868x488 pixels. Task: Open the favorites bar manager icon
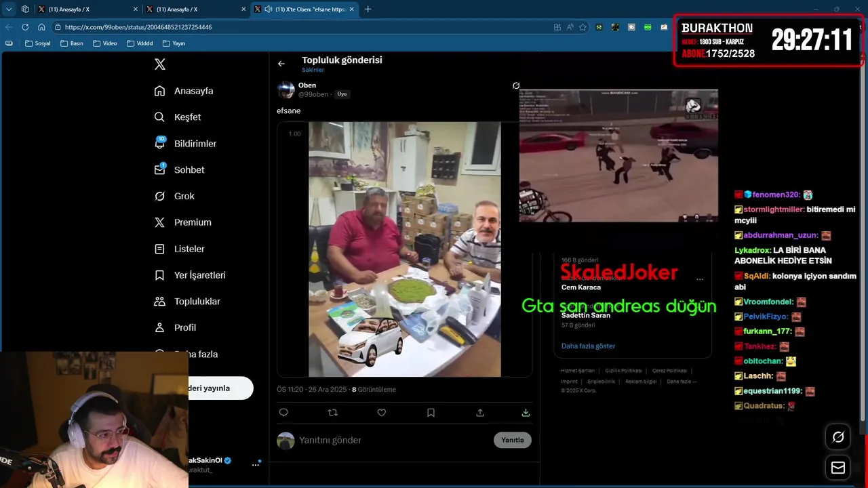click(9, 43)
